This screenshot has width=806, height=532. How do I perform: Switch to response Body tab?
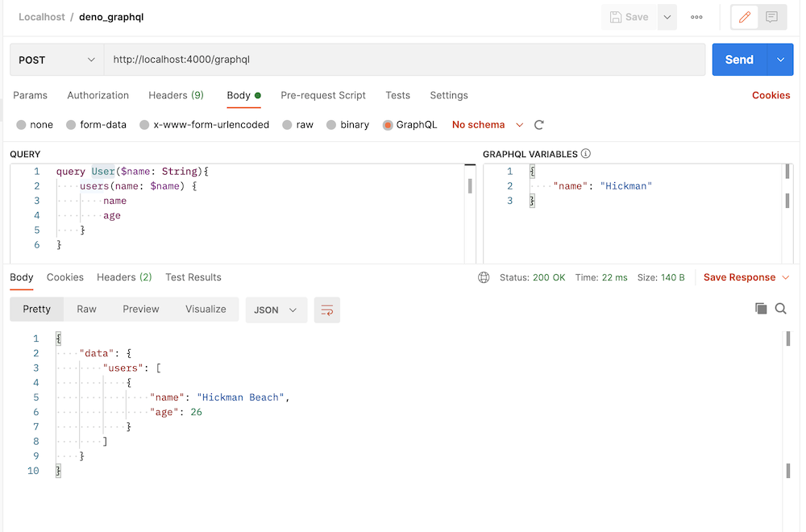22,277
